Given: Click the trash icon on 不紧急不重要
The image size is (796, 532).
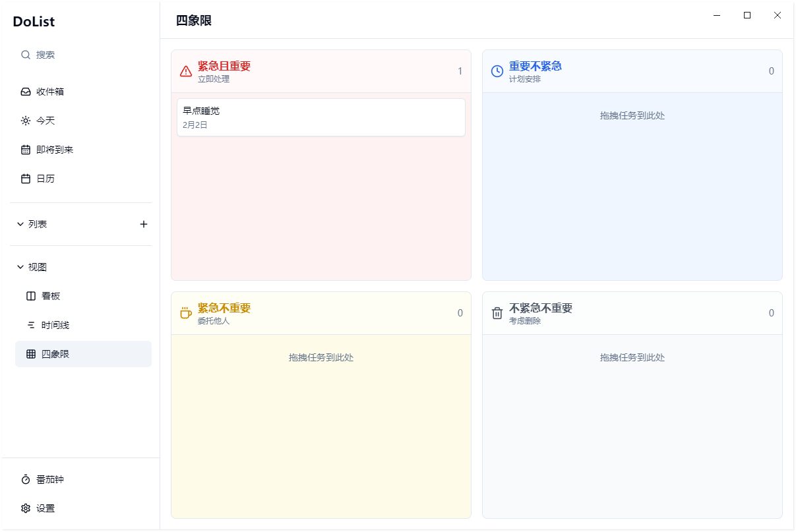Looking at the screenshot, I should 497,313.
